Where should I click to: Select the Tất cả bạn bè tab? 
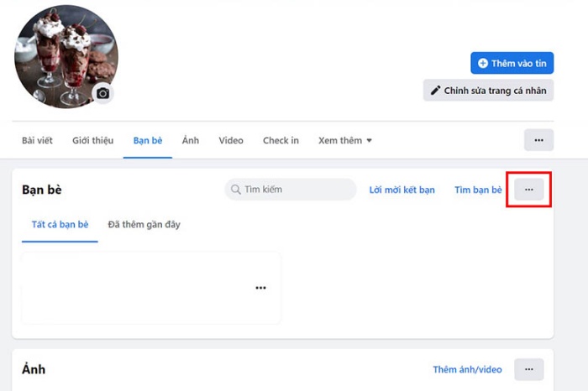click(x=60, y=225)
